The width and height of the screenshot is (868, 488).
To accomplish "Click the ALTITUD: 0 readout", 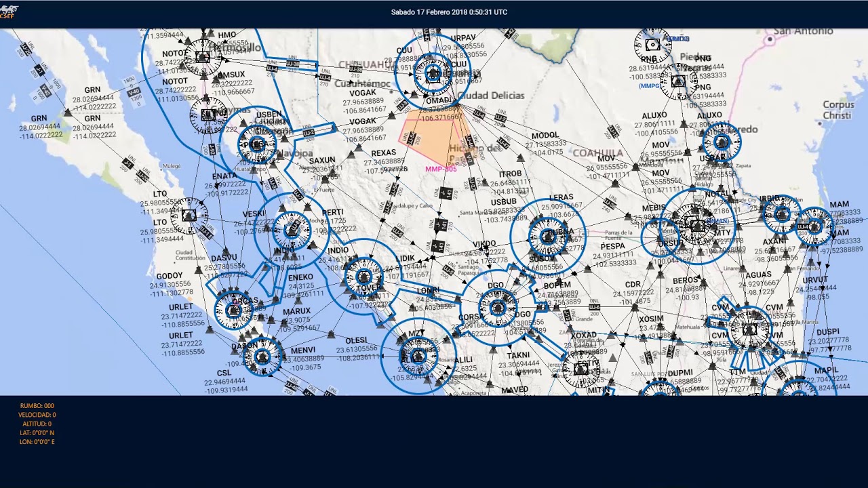I will pyautogui.click(x=37, y=424).
